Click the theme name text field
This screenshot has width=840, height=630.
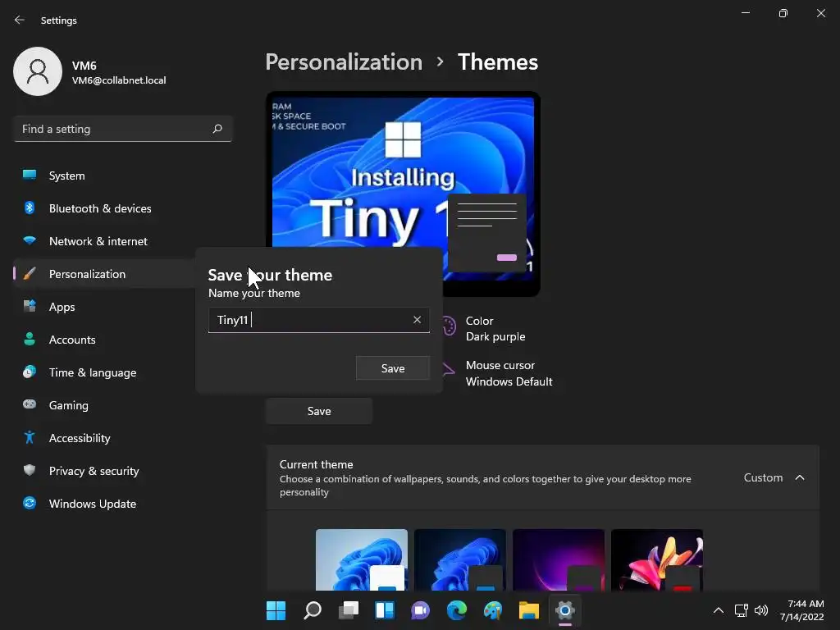(319, 320)
